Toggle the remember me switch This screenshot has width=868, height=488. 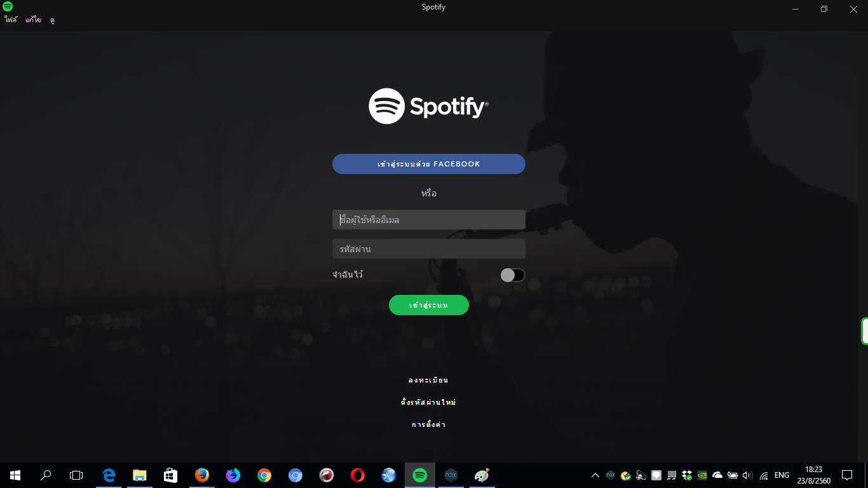513,275
